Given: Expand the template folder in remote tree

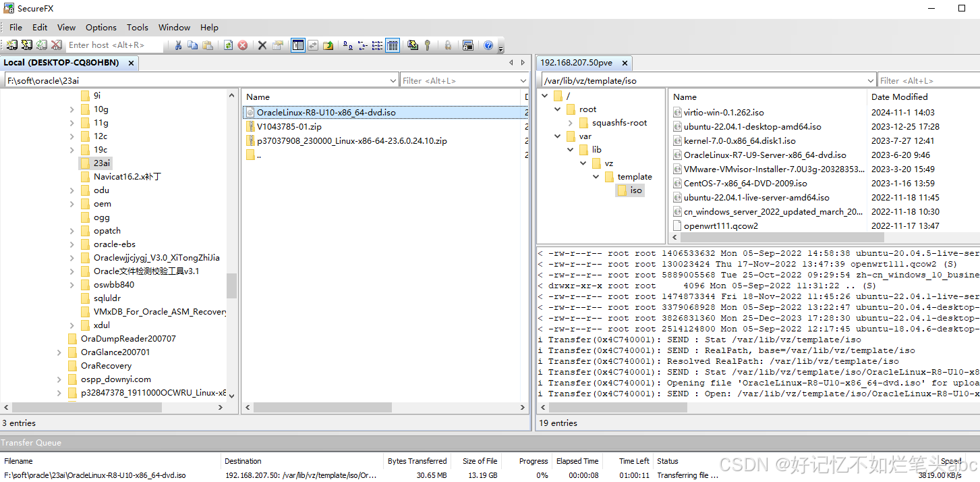Looking at the screenshot, I should click(596, 176).
